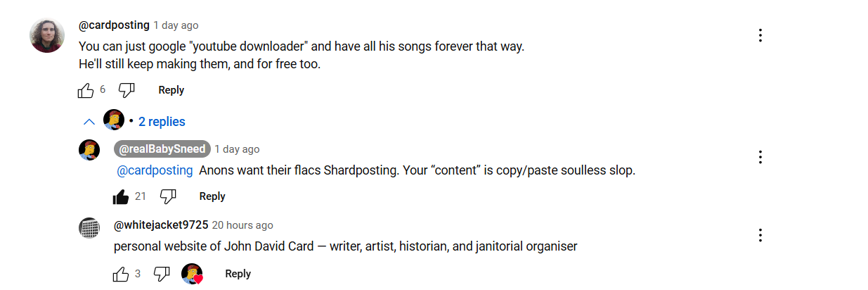
Task: Reply to @realBabySneed comment
Action: click(212, 196)
